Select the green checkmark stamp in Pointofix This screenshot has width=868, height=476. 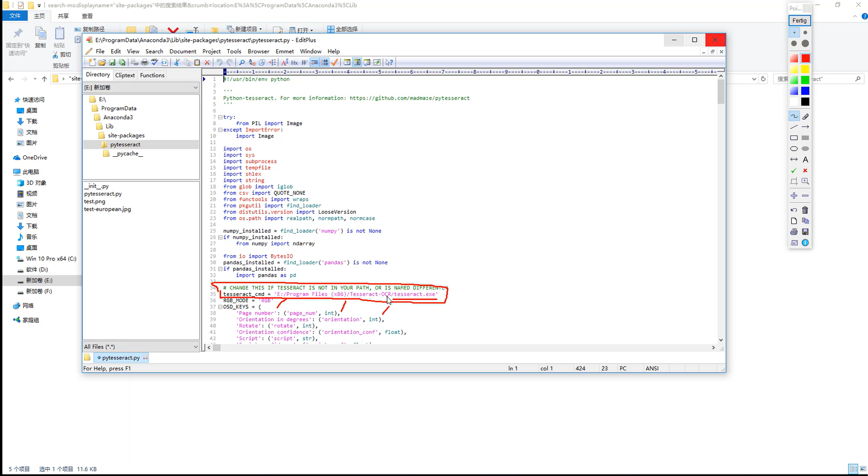[794, 171]
